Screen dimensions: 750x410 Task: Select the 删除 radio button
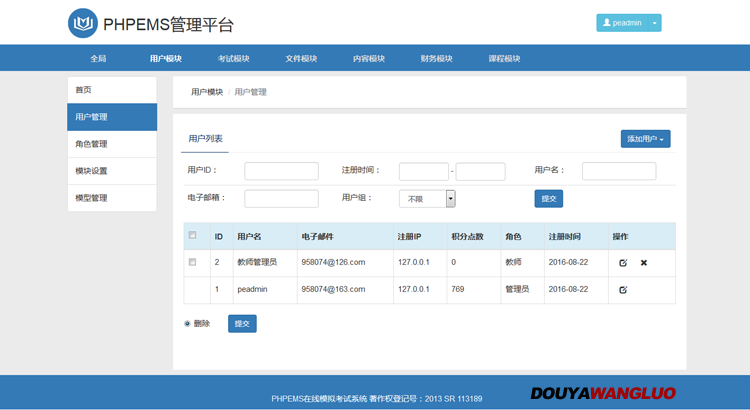187,323
